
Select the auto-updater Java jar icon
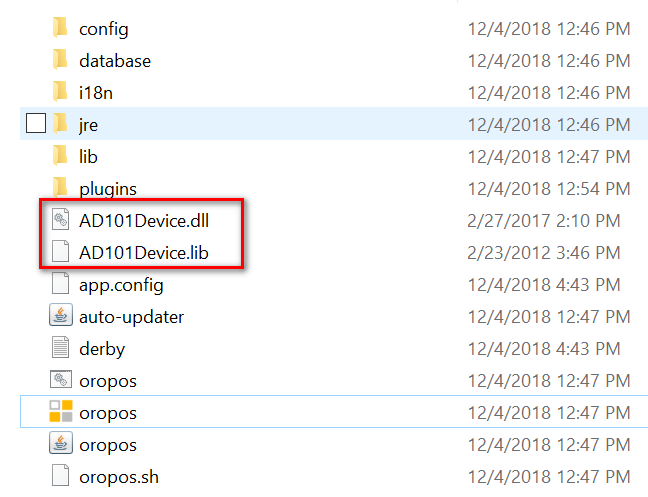tap(61, 316)
